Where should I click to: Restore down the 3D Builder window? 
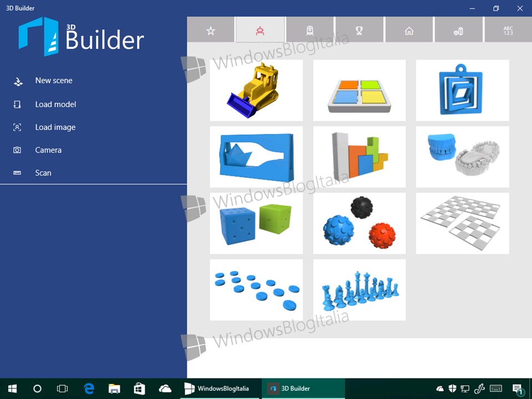point(496,8)
